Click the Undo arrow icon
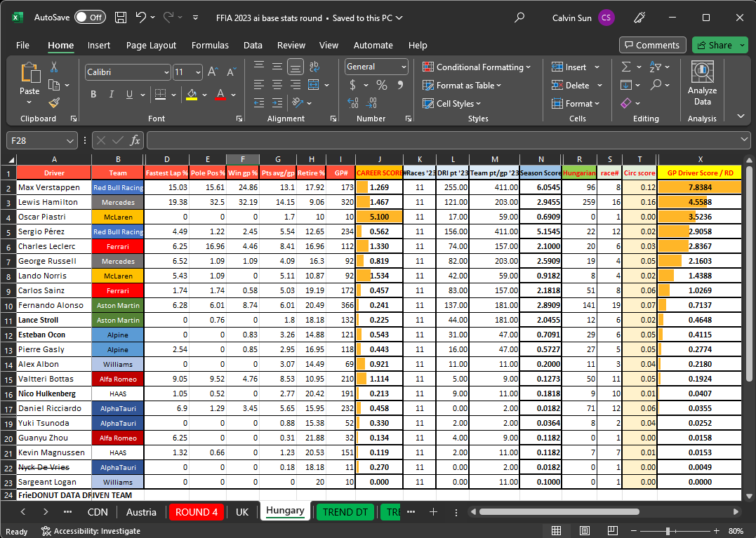 click(x=141, y=18)
